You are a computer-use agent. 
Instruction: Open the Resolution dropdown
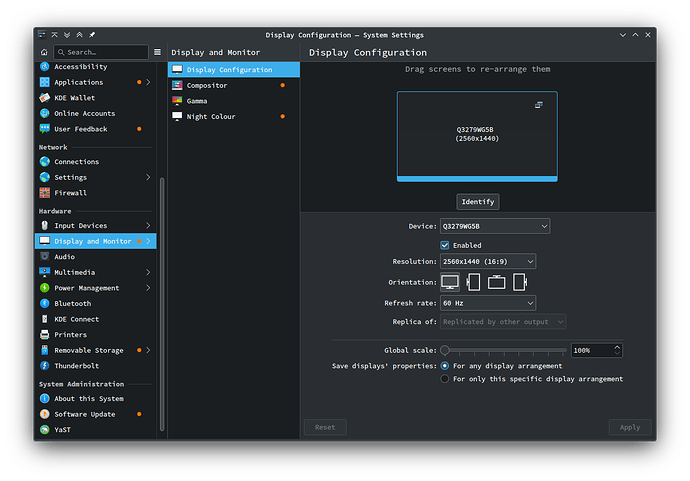(488, 261)
